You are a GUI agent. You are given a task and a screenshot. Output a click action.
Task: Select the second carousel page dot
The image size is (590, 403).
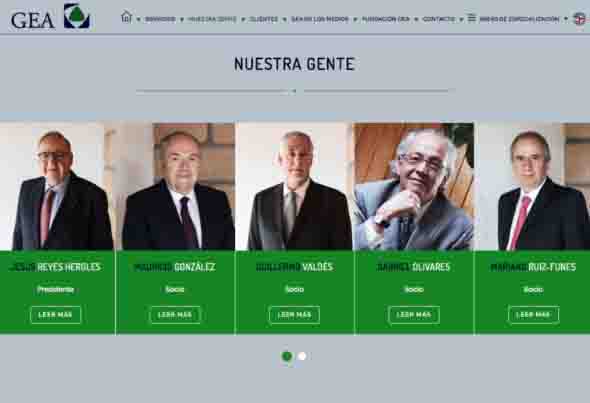(x=302, y=356)
